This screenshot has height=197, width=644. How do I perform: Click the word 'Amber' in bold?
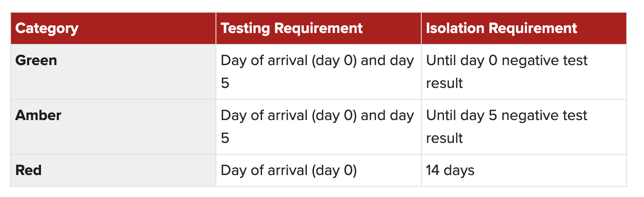click(38, 115)
